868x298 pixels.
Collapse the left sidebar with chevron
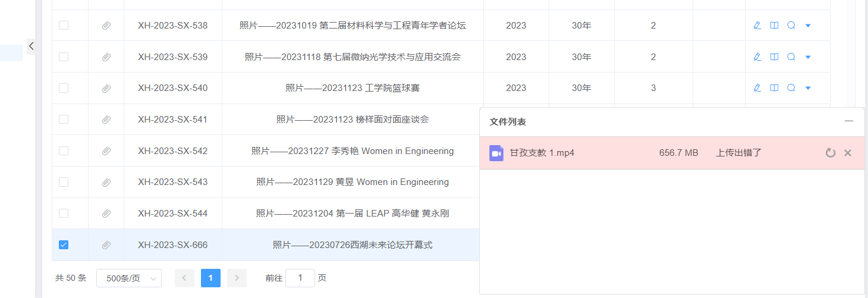[x=31, y=46]
